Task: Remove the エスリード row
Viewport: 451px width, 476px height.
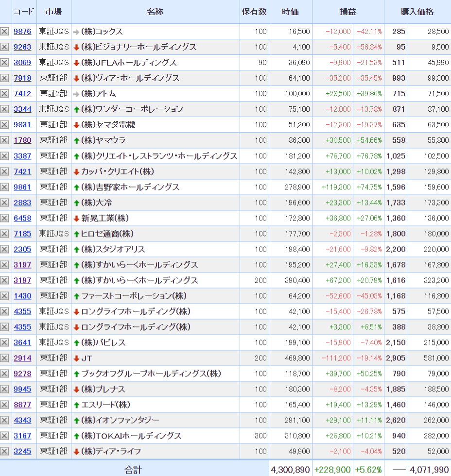Action: (4, 405)
